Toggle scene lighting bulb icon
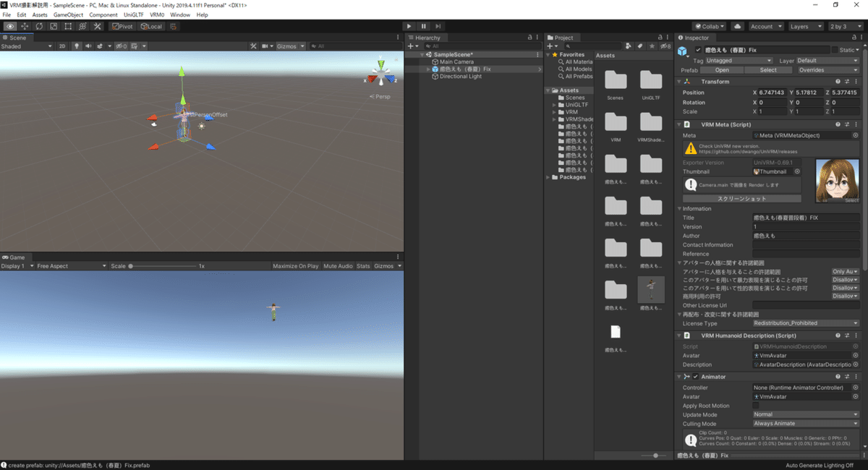868x470 pixels. coord(76,46)
